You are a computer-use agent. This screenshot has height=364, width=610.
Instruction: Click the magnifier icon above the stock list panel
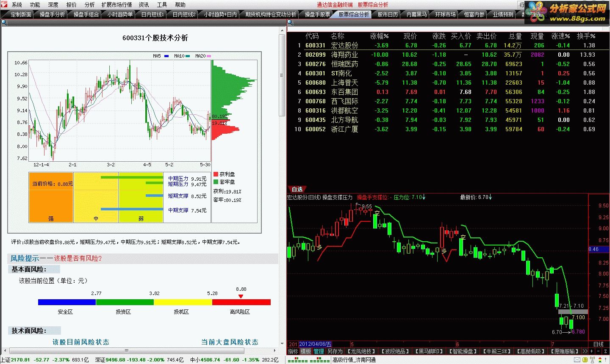click(291, 22)
